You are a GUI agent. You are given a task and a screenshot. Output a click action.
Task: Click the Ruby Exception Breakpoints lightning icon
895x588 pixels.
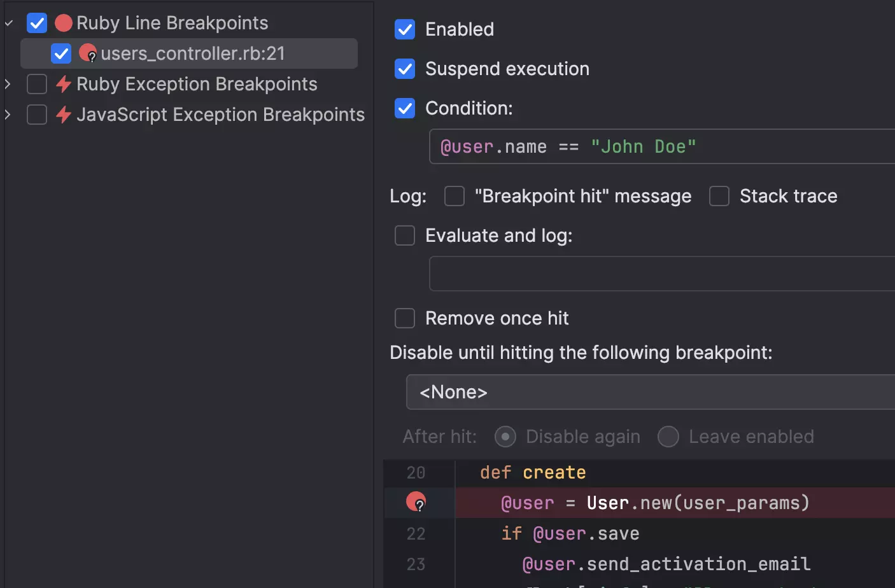coord(63,84)
